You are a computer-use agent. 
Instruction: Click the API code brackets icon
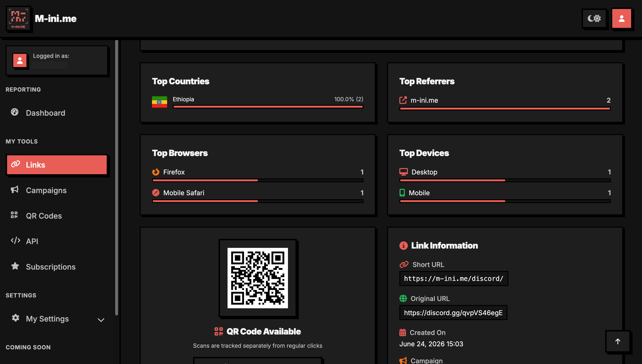[x=16, y=241]
